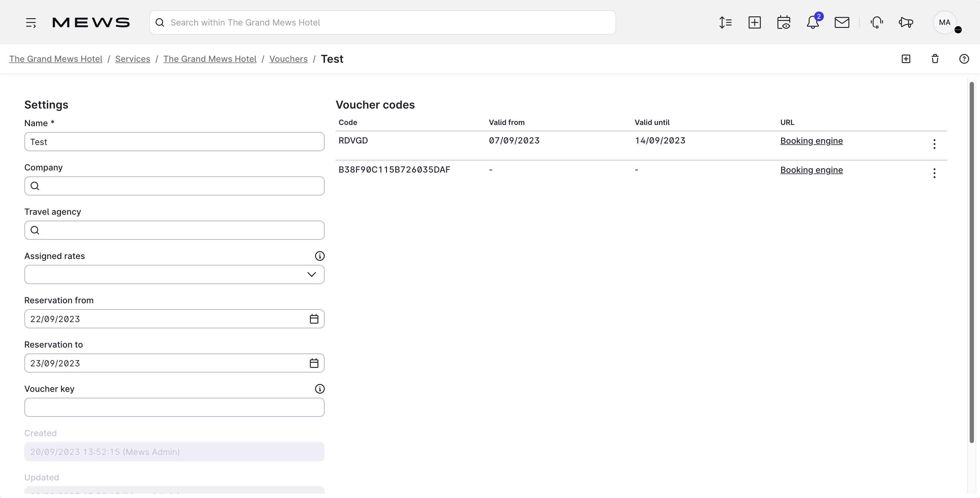Add a voucher code via plus icon

click(906, 59)
